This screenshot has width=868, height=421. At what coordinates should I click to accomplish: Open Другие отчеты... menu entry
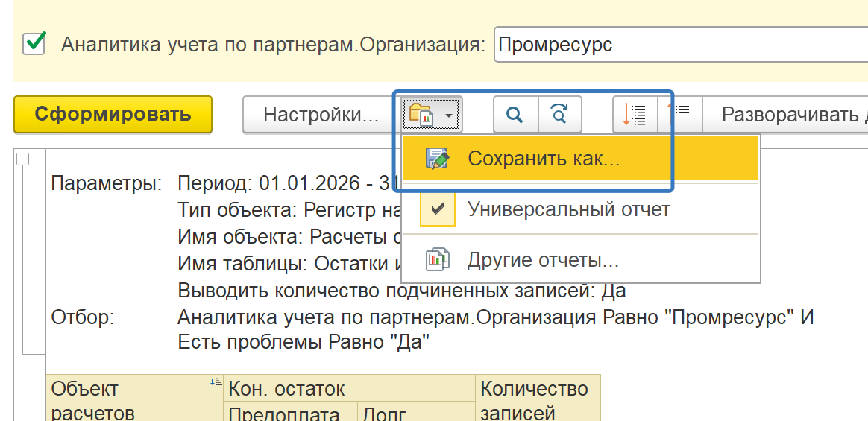coord(581,260)
